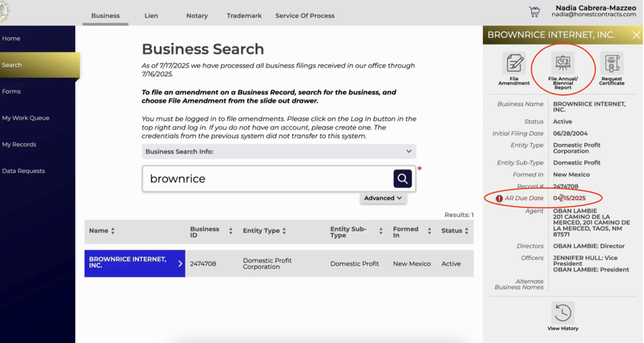Viewport: 644px width, 343px height.
Task: Sort results by Entity Type column
Action: point(284,231)
